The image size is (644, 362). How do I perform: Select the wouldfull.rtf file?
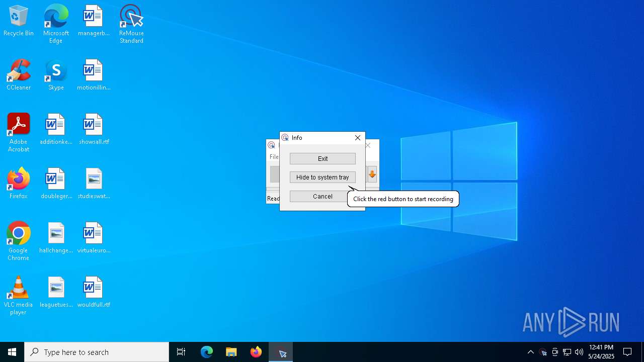(94, 292)
